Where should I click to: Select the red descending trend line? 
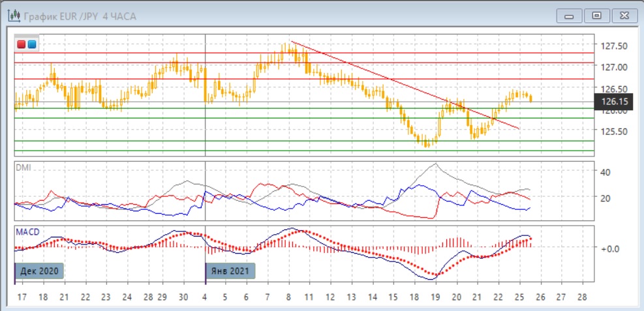[x=391, y=80]
